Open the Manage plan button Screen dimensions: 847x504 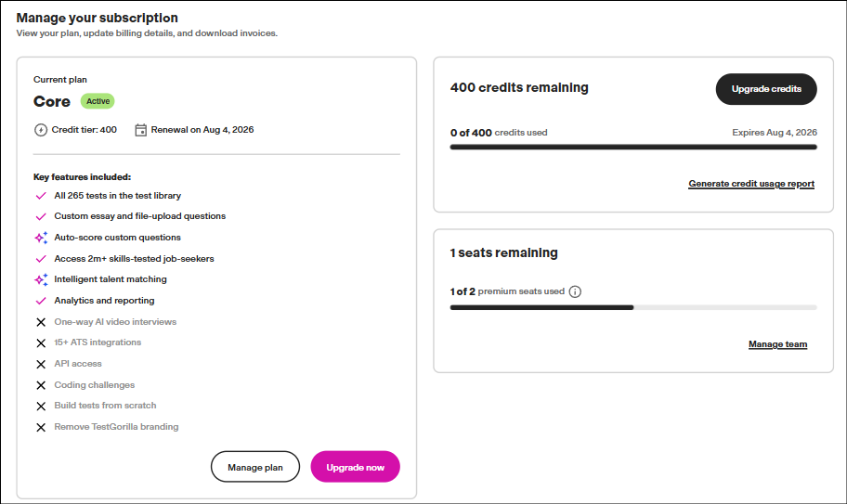(255, 467)
